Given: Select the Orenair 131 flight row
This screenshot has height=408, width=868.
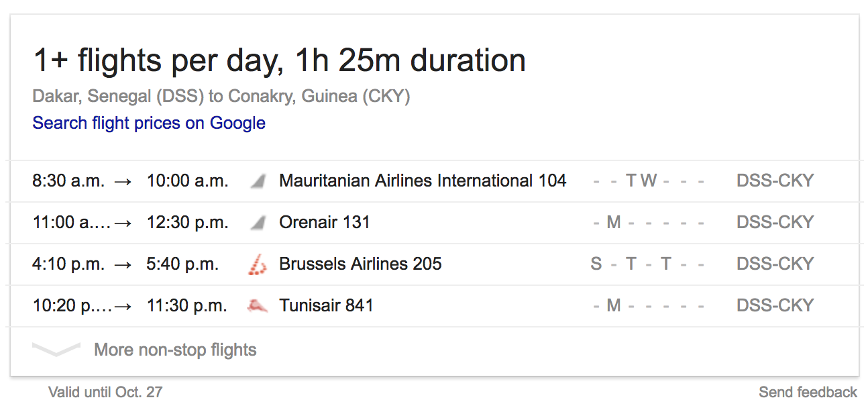Looking at the screenshot, I should (434, 223).
